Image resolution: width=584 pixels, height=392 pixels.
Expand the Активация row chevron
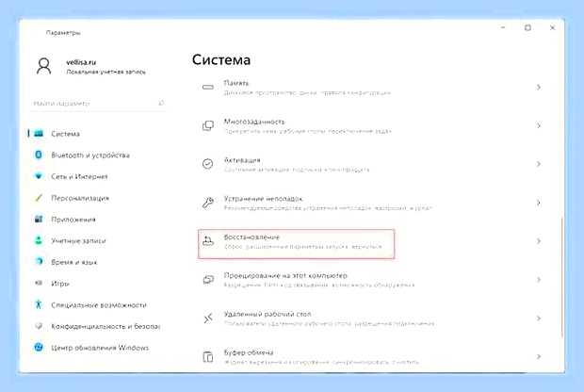pyautogui.click(x=539, y=164)
